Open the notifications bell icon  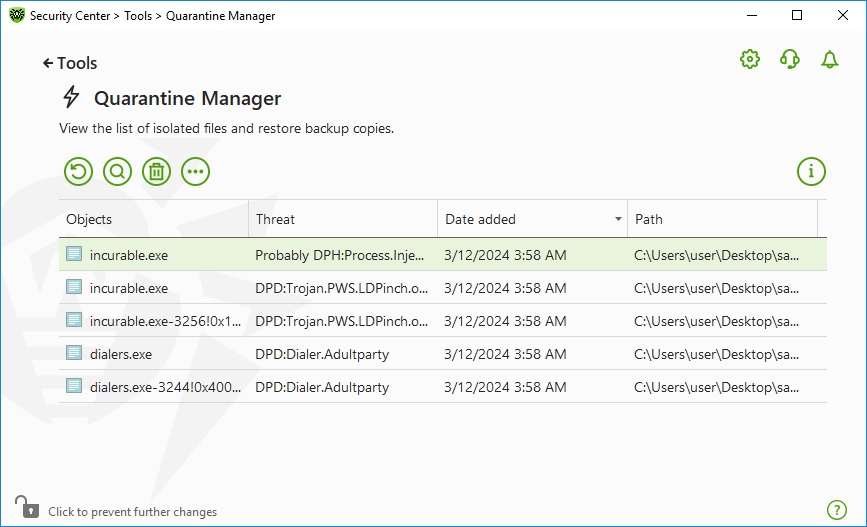tap(829, 59)
